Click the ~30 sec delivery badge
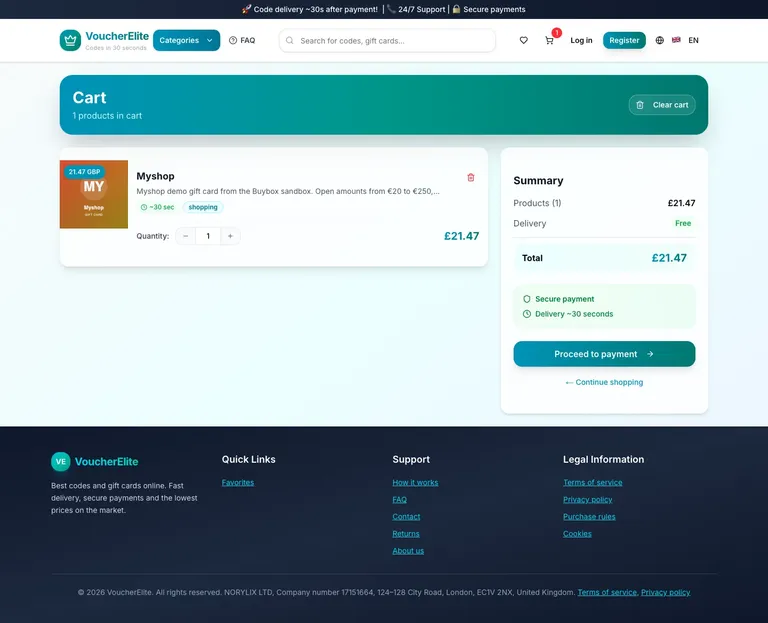 coord(157,207)
